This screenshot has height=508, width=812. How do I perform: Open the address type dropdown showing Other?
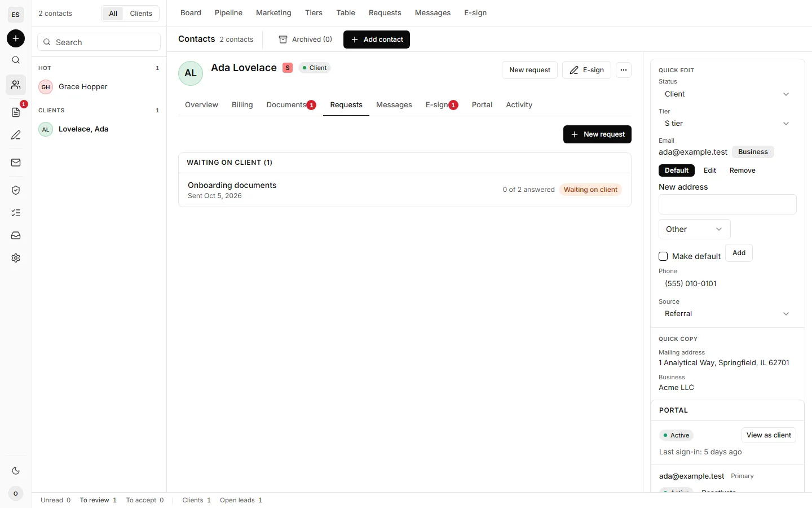pos(695,229)
